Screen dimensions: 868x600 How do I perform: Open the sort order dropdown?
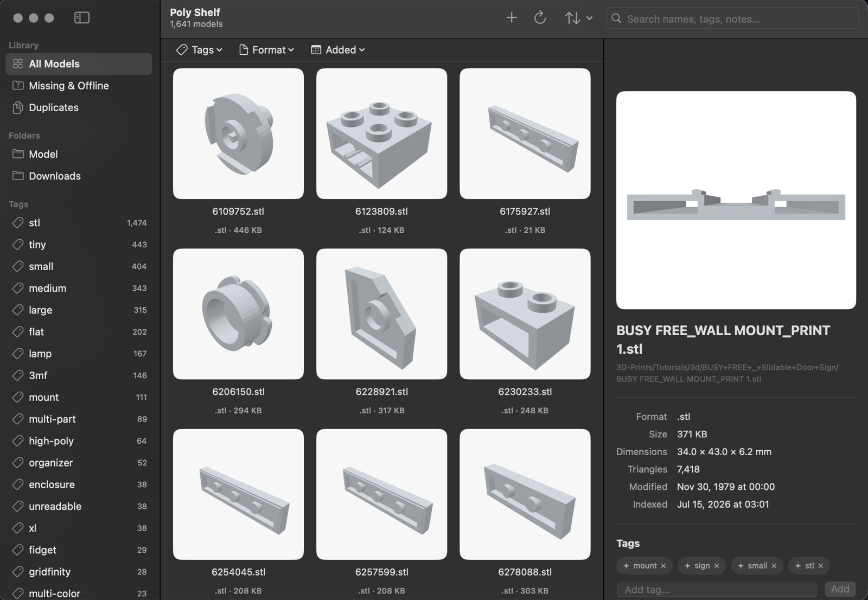[578, 18]
